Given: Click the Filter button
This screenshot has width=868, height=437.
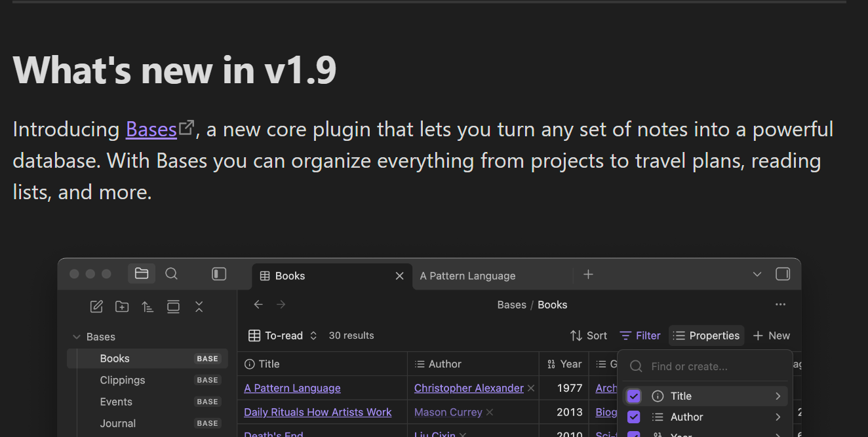Looking at the screenshot, I should pos(641,335).
